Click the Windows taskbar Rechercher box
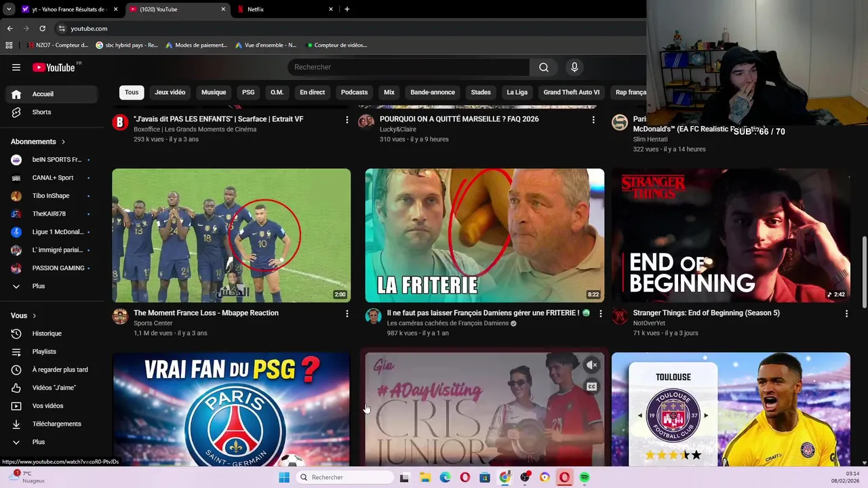This screenshot has width=868, height=488. pyautogui.click(x=344, y=477)
